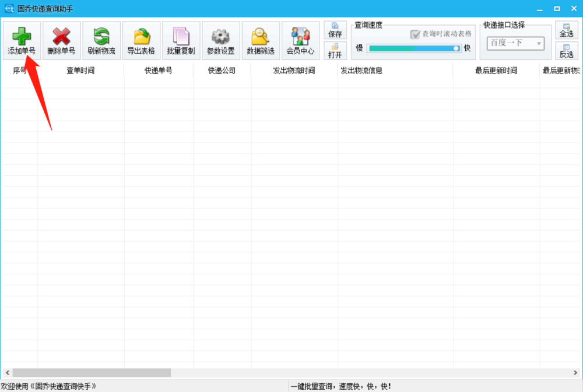Click 快递公司 column header
Image resolution: width=583 pixels, height=392 pixels.
[222, 70]
